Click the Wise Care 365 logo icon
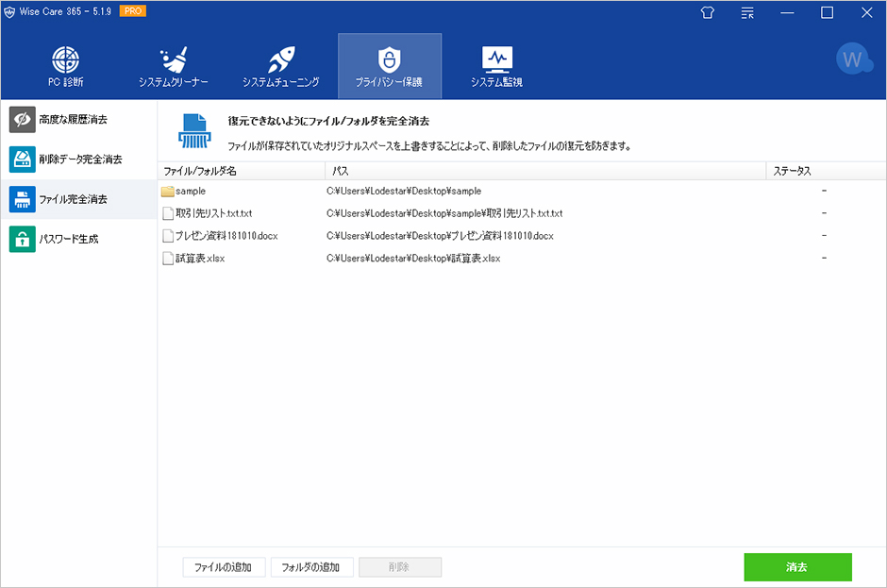This screenshot has height=588, width=887. coord(9,12)
